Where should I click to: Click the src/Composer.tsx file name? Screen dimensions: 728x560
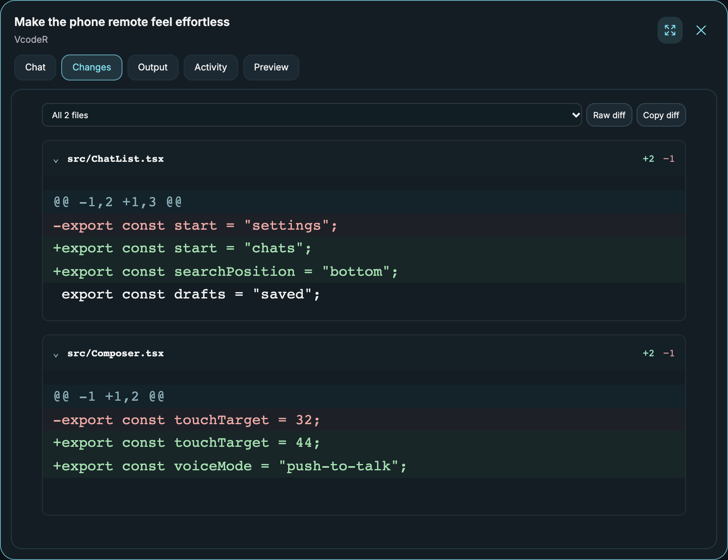pos(115,353)
